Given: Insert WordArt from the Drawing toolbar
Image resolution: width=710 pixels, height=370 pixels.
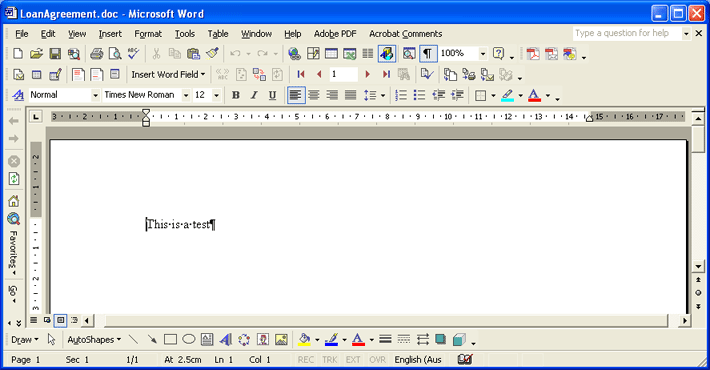Looking at the screenshot, I should tap(225, 340).
